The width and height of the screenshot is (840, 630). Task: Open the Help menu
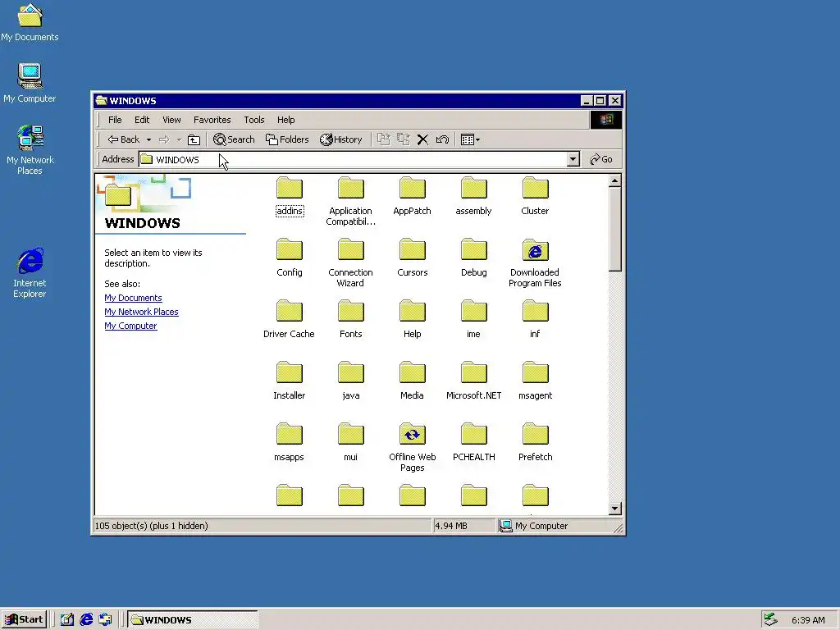285,120
